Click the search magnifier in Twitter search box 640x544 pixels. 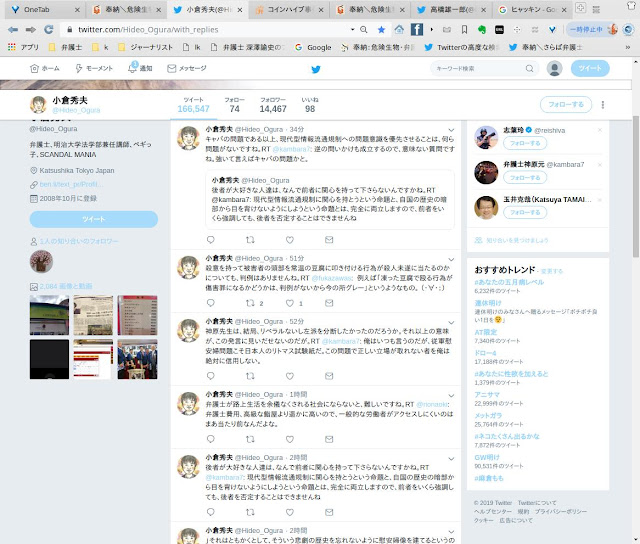coord(529,69)
